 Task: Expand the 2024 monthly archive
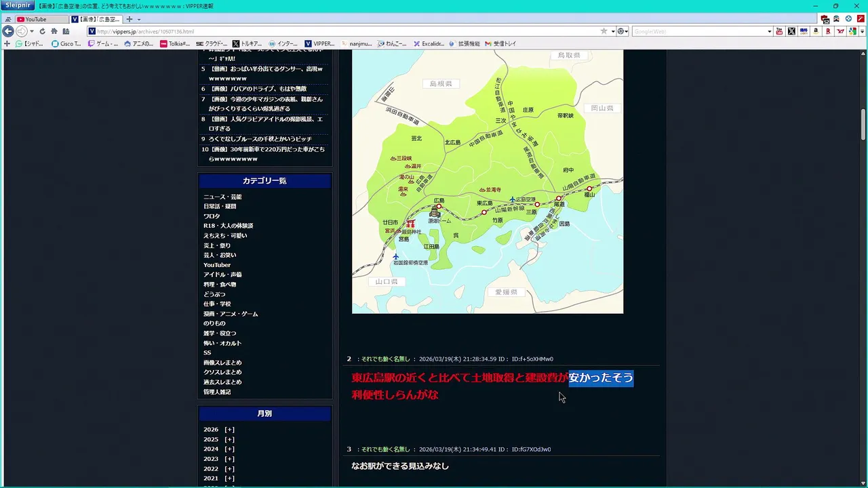coord(230,449)
